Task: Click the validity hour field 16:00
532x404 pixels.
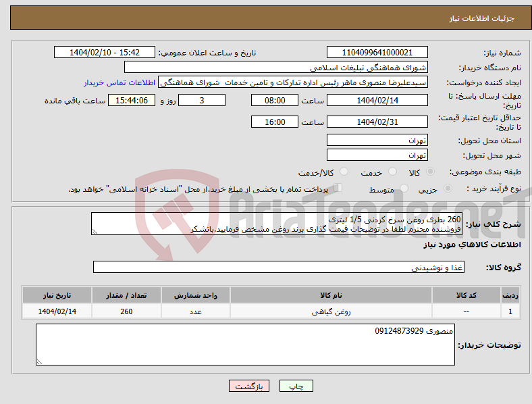Action: point(275,122)
